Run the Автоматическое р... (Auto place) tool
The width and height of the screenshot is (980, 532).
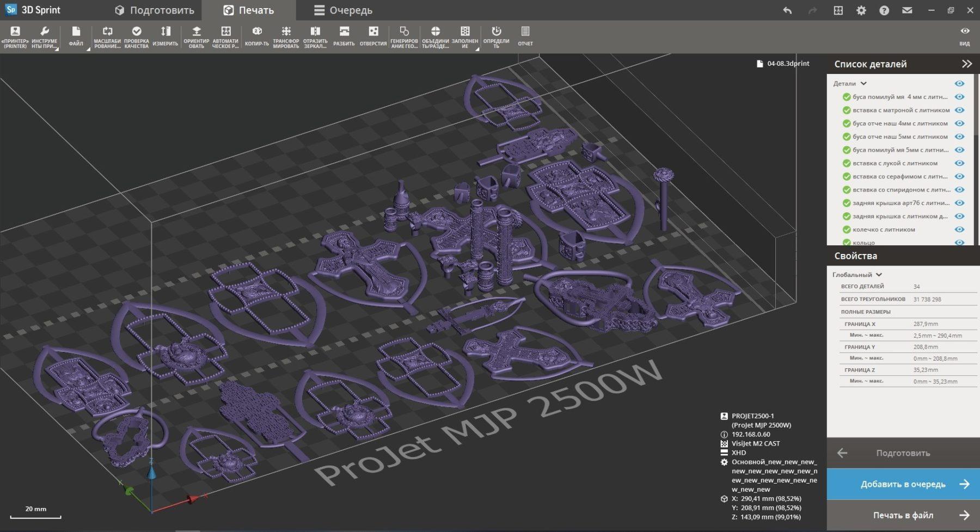click(x=225, y=37)
